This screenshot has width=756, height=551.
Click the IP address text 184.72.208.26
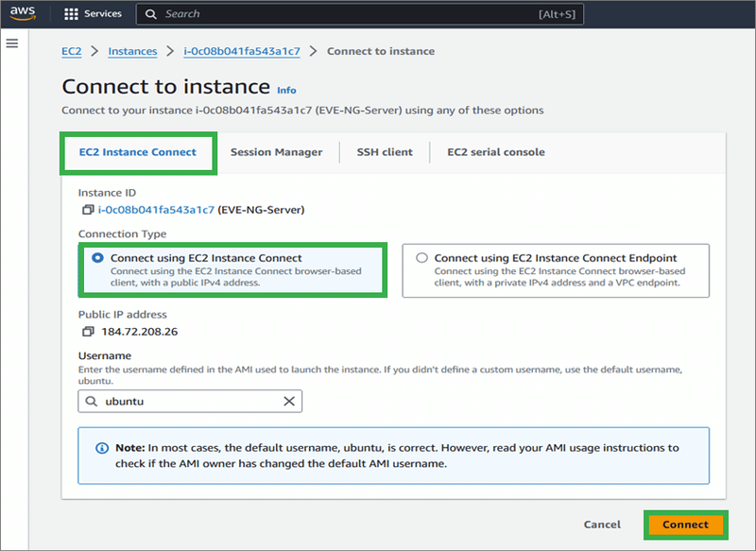pos(139,332)
